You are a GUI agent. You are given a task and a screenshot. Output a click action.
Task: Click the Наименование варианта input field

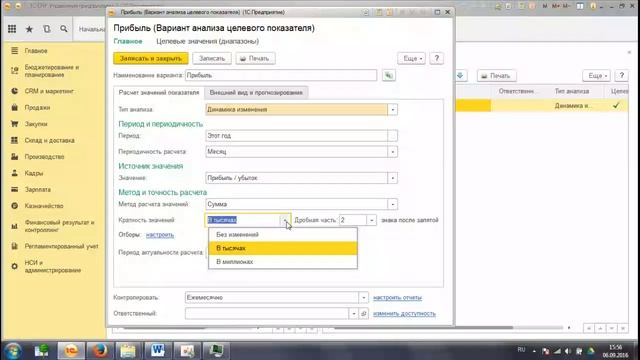coord(281,76)
